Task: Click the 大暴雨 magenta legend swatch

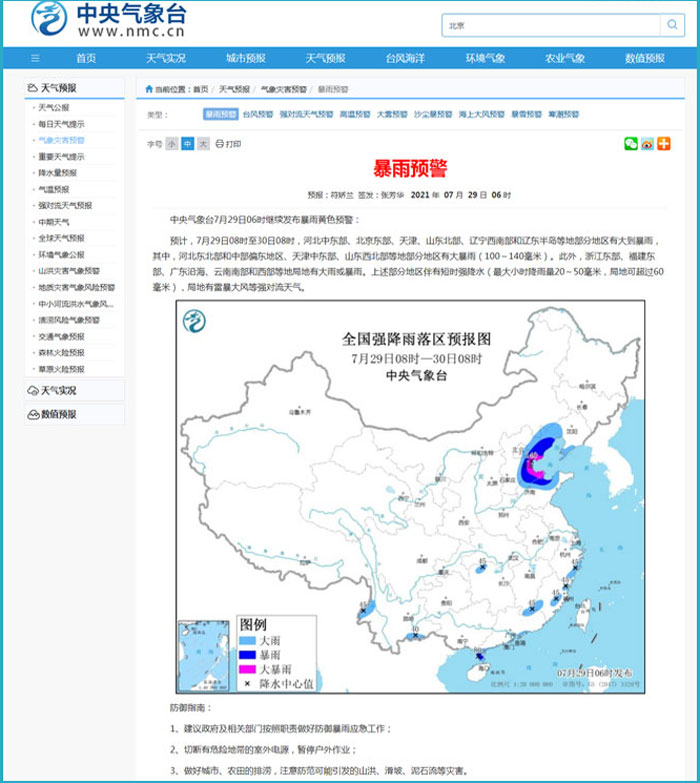Action: click(x=248, y=668)
